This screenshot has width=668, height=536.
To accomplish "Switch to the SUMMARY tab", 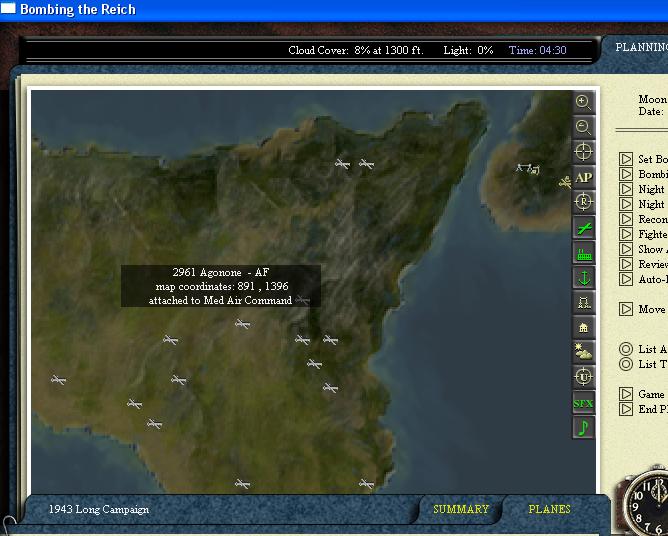I will pyautogui.click(x=461, y=509).
